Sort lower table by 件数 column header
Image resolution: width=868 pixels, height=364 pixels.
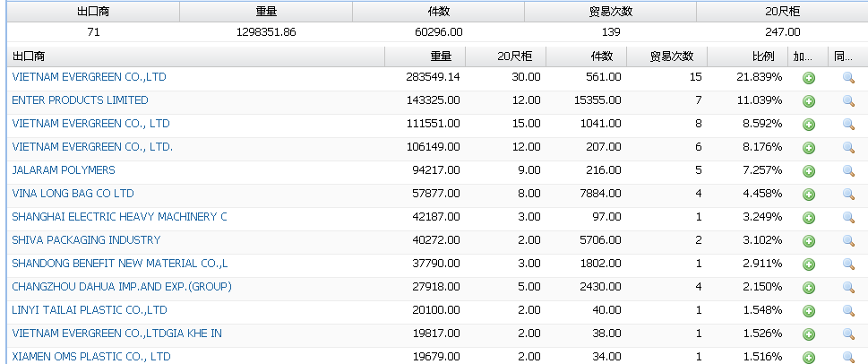[x=586, y=56]
